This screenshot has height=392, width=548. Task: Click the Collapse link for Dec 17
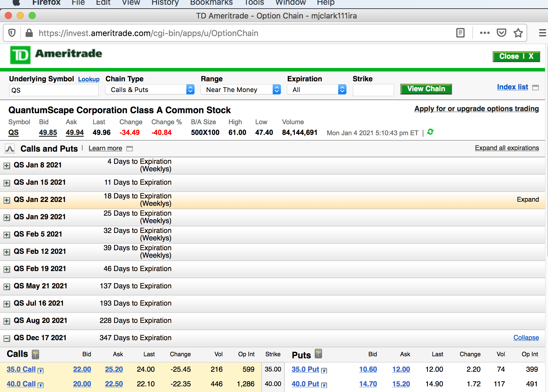(x=526, y=338)
